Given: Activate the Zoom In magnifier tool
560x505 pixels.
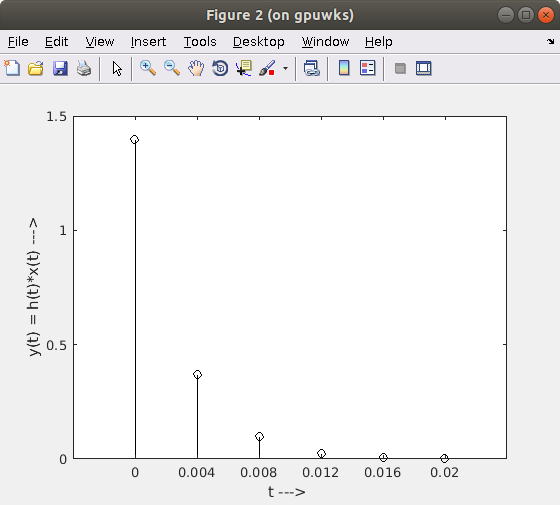Looking at the screenshot, I should [148, 68].
